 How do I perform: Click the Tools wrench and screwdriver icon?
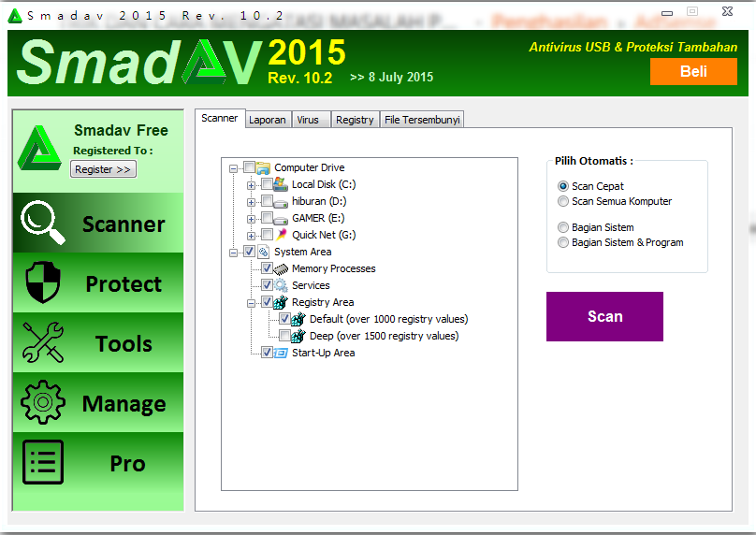43,342
